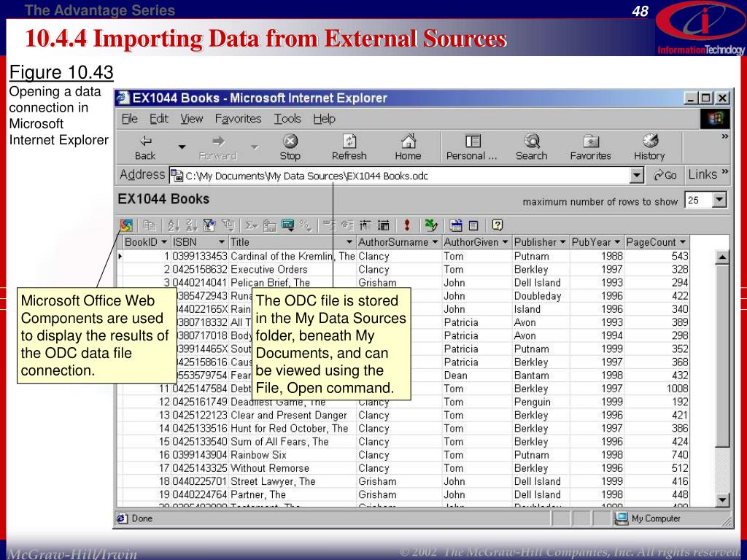Open the ISBN column filter dropdown
This screenshot has height=560, width=747.
tap(221, 242)
